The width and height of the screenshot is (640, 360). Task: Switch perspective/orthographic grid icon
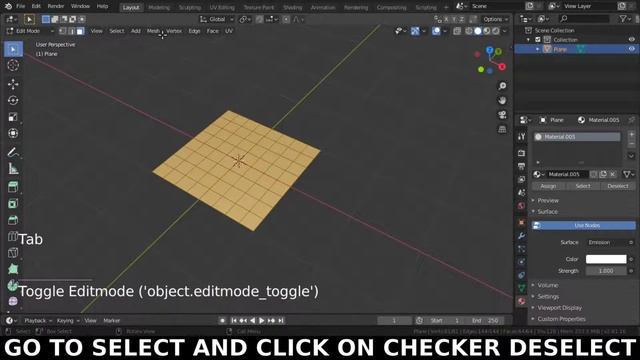(x=502, y=129)
